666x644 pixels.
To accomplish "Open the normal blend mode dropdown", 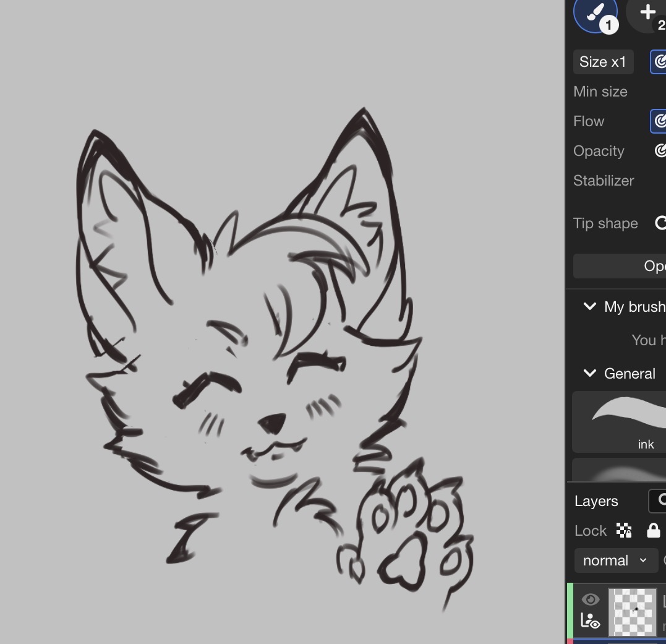I will pos(615,560).
